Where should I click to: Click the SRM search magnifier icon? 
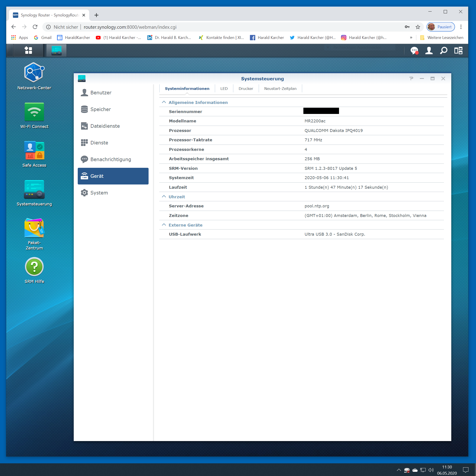(443, 51)
